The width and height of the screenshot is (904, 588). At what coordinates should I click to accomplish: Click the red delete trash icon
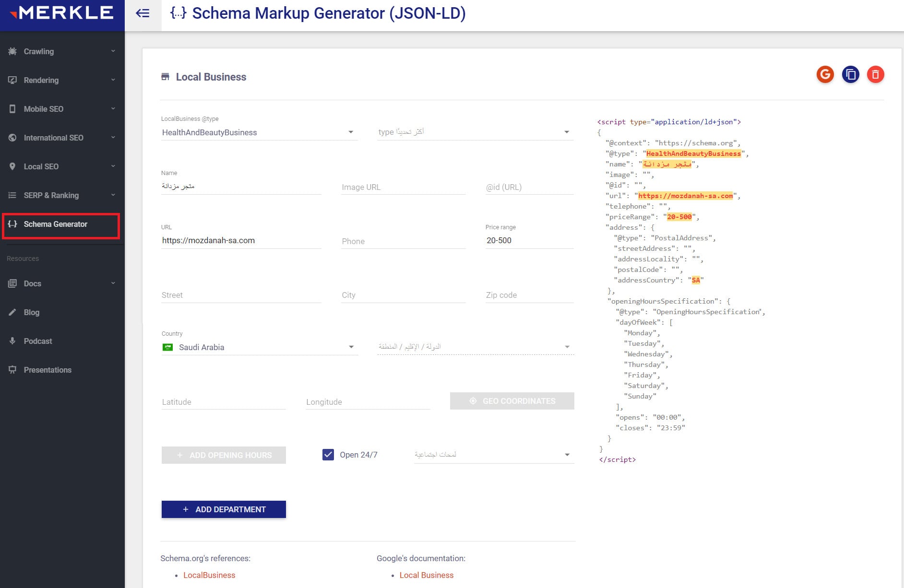click(875, 74)
